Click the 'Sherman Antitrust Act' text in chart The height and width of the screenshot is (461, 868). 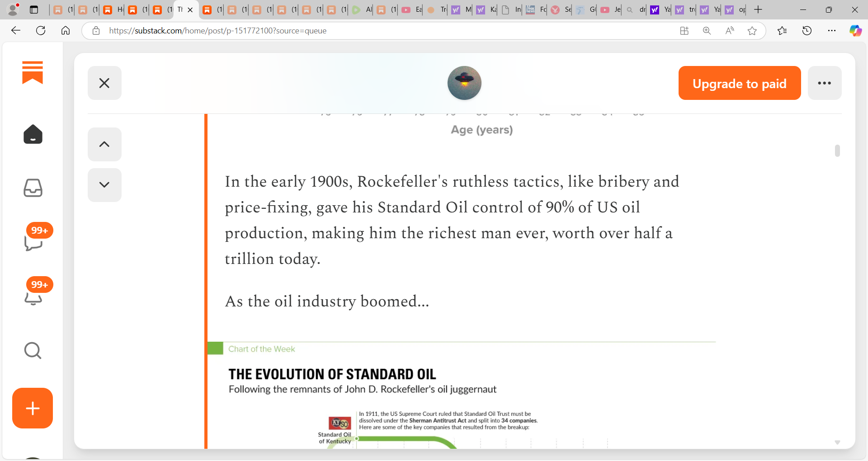coord(438,420)
